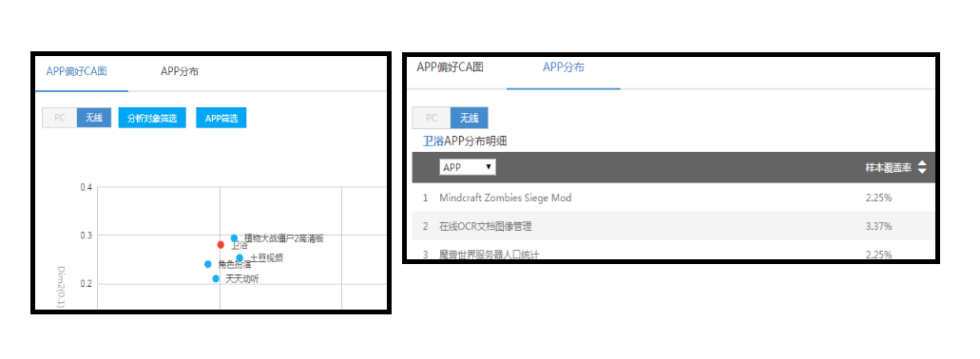Select 土豆视频 data point

click(x=240, y=258)
